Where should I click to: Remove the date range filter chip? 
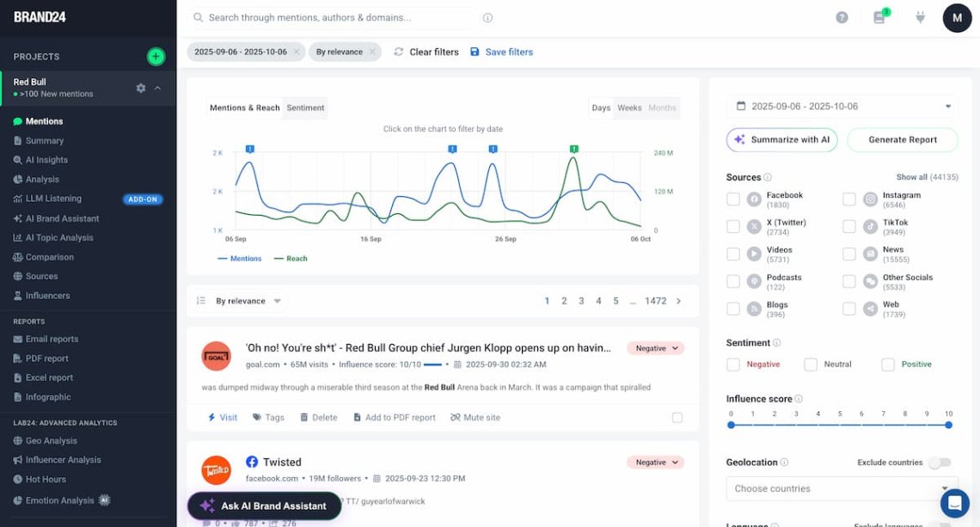[297, 52]
